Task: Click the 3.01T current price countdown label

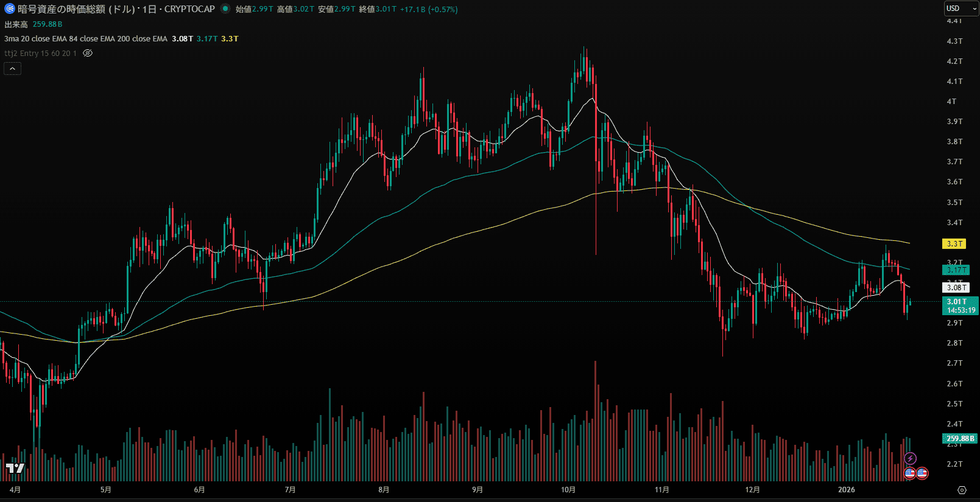Action: (961, 305)
